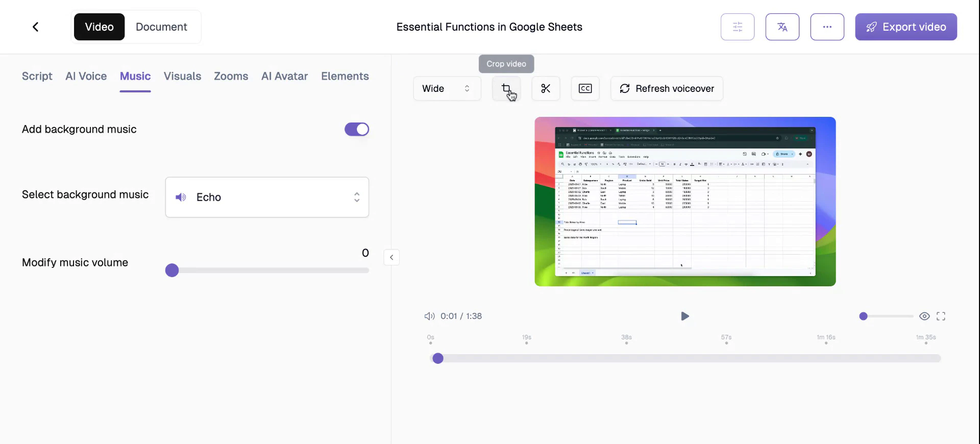Turn off Add background music switch
This screenshot has width=980, height=444.
(x=357, y=130)
